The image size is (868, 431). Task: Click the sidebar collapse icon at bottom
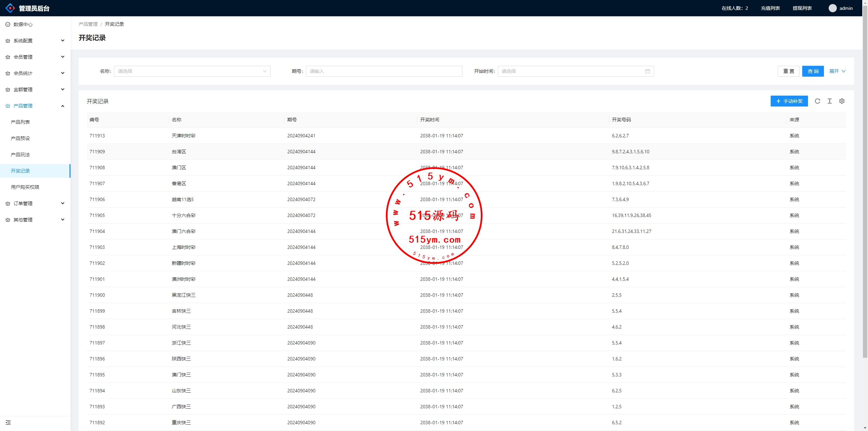click(8, 423)
